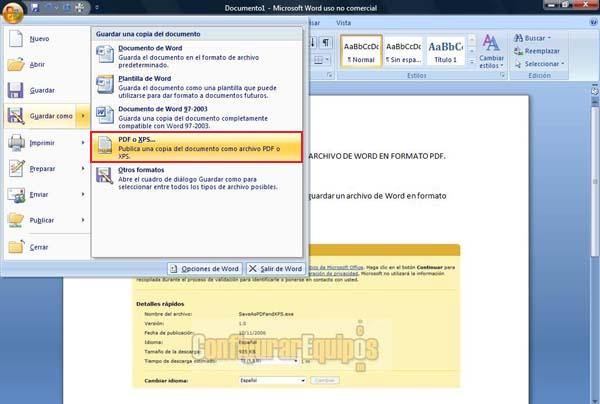Click the Enviar envelope icon
Image resolution: width=600 pixels, height=404 pixels.
(16, 195)
